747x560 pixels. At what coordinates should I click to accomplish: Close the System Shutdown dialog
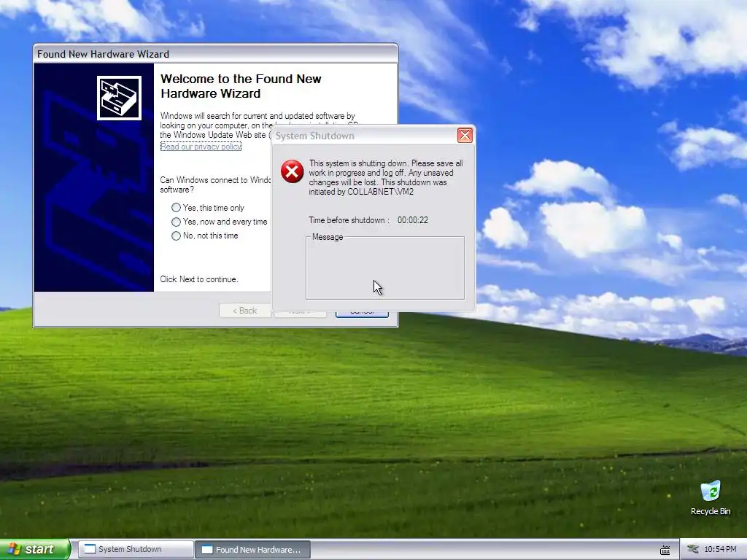(465, 135)
